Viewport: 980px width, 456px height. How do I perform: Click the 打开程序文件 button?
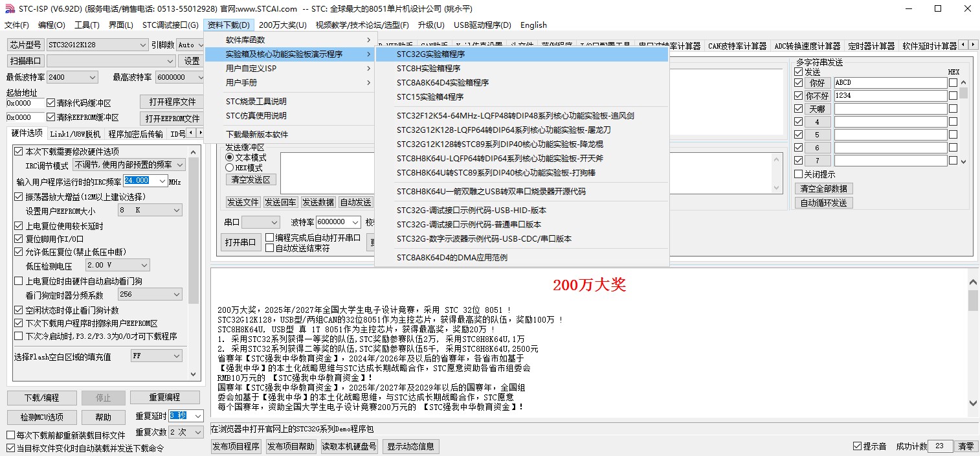(x=172, y=102)
